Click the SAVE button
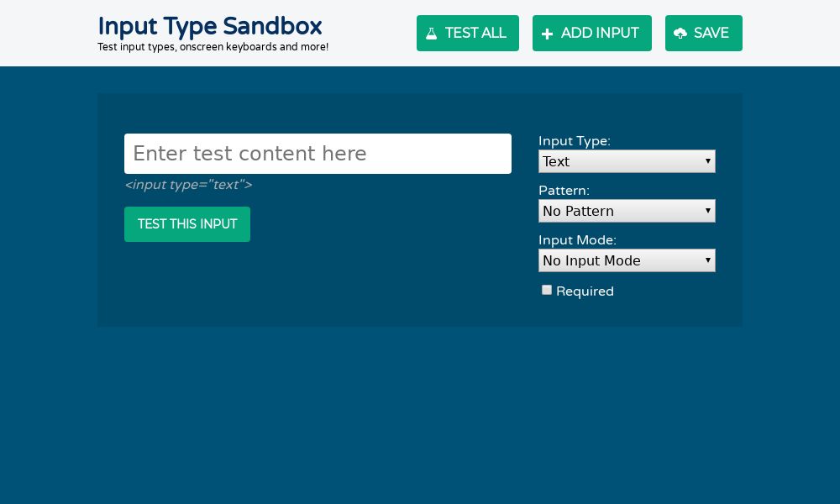 point(704,34)
